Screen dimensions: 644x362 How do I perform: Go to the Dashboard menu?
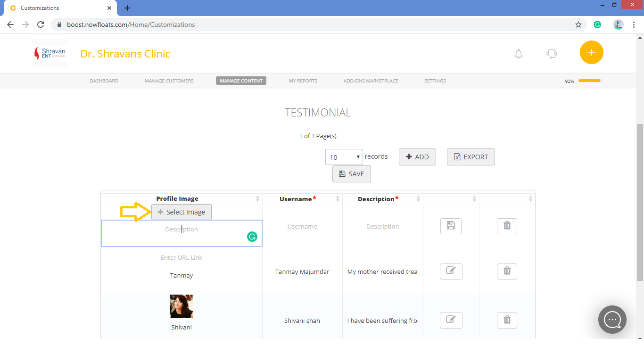point(104,81)
